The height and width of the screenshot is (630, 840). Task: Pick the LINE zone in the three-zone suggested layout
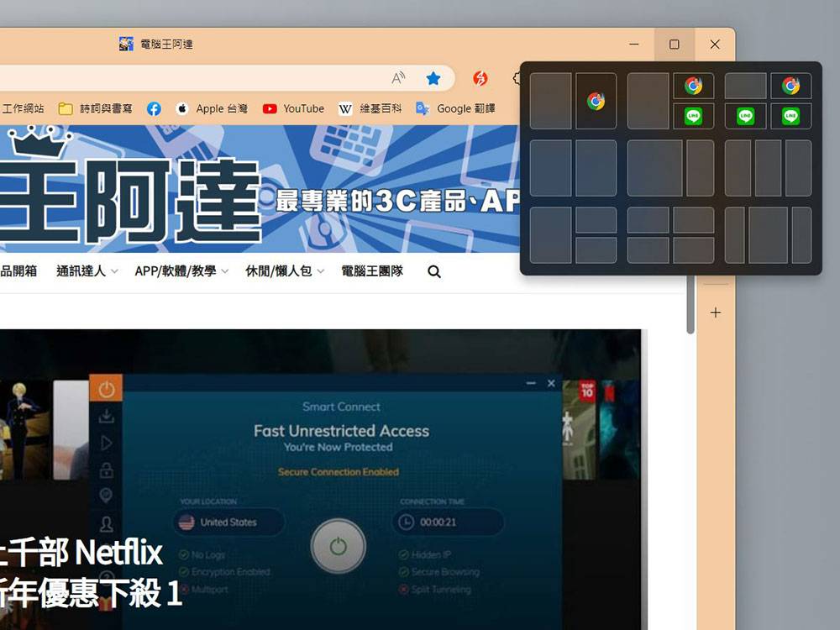tap(693, 116)
